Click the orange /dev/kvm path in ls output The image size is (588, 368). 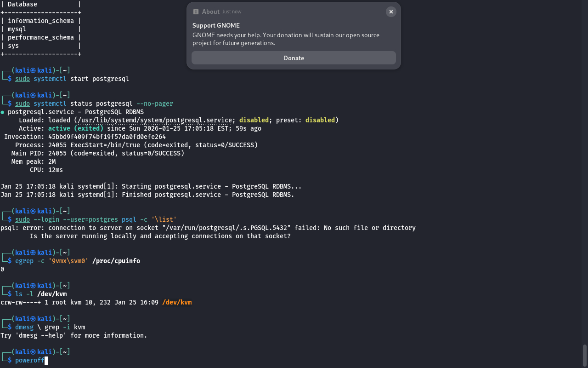(x=176, y=302)
